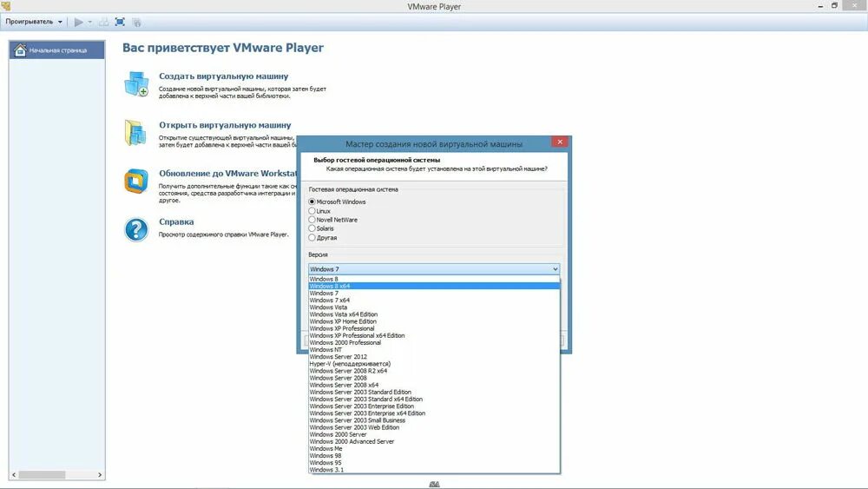The image size is (868, 489).
Task: Click the sidebar horizontal scrollbar thumb
Action: [x=42, y=475]
